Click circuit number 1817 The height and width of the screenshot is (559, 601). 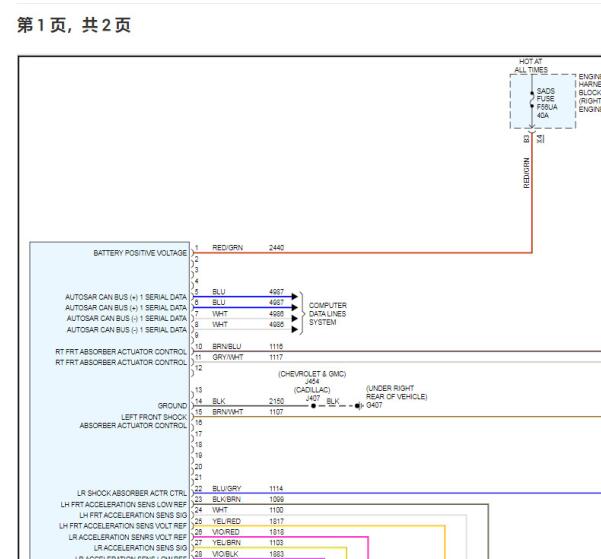276,521
